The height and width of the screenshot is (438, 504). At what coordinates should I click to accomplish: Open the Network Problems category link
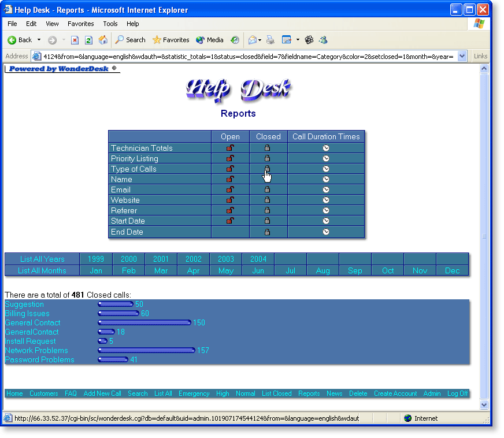click(36, 350)
